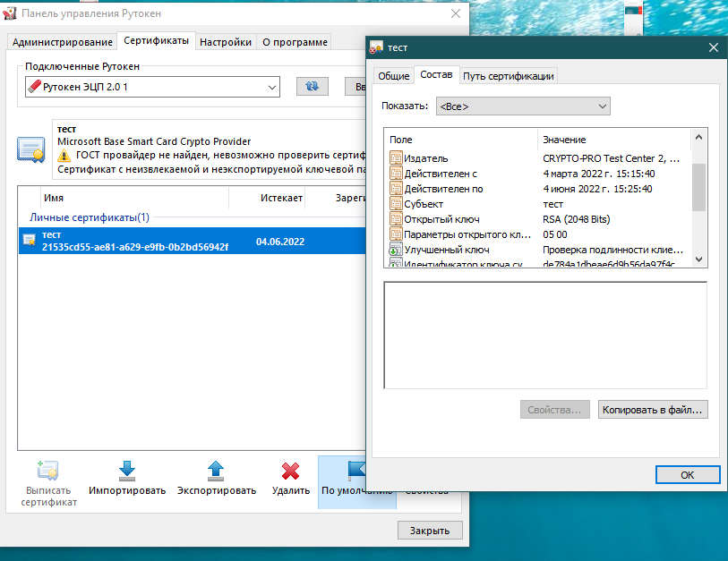Click the Открытый ключ field icon

(x=396, y=219)
